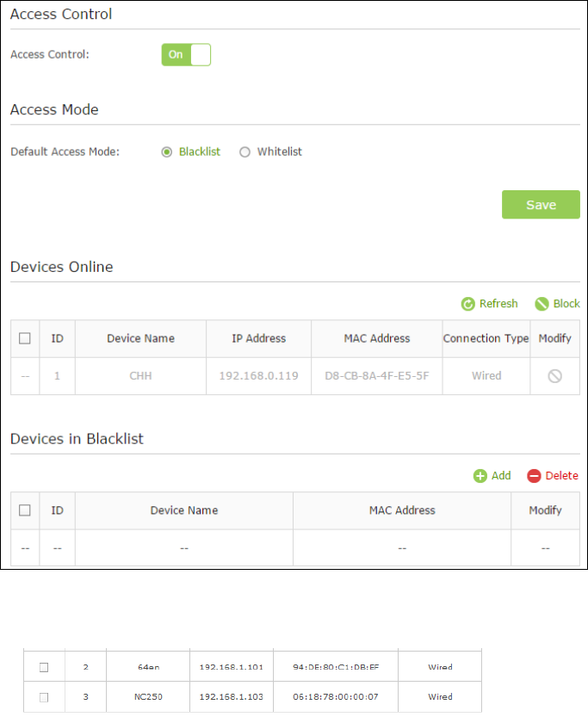The width and height of the screenshot is (588, 723).
Task: Click the red Delete minus icon
Action: click(534, 476)
